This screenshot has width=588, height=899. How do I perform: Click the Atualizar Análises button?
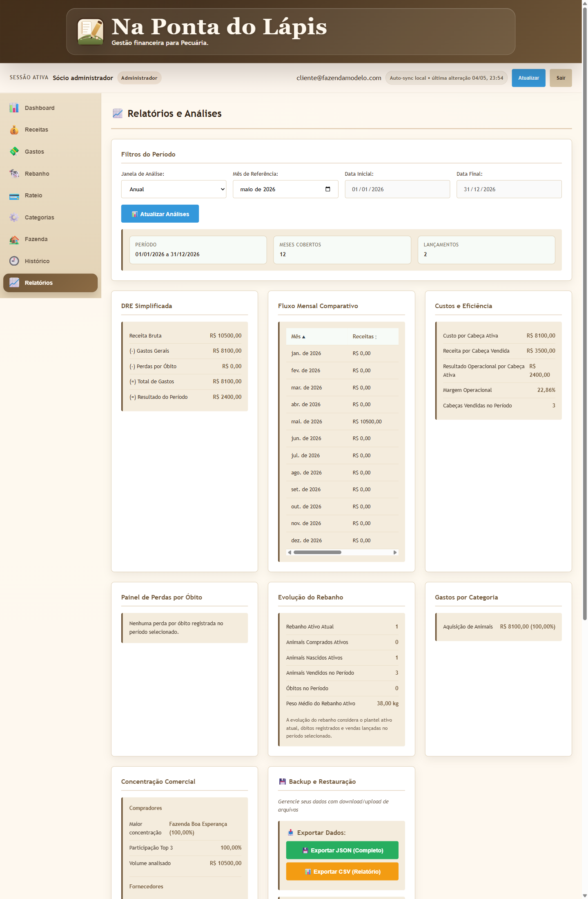pos(160,214)
